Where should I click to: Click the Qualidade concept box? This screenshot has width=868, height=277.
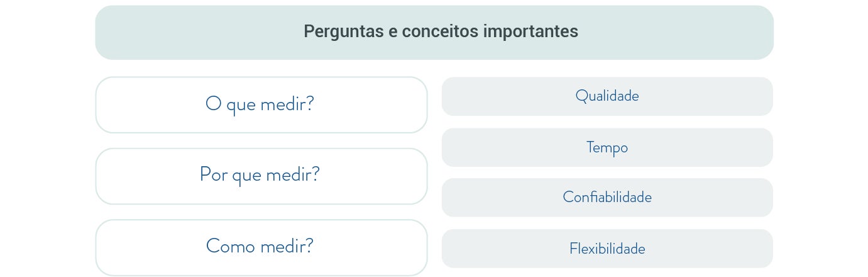[607, 96]
